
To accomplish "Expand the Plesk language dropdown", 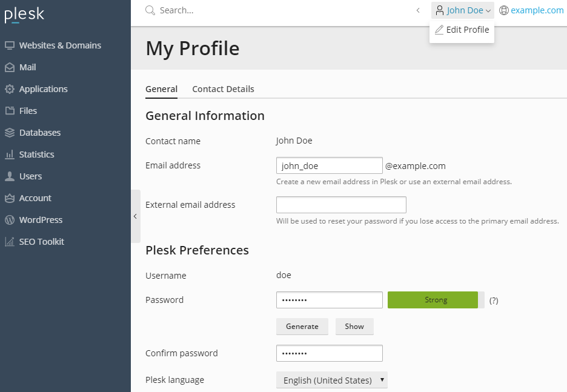I will click(x=332, y=380).
